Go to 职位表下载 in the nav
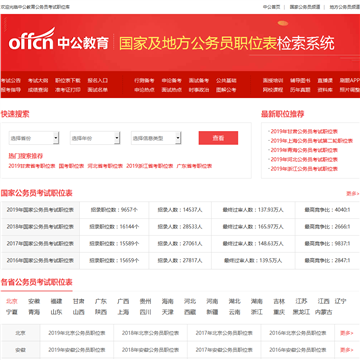 tap(68, 81)
